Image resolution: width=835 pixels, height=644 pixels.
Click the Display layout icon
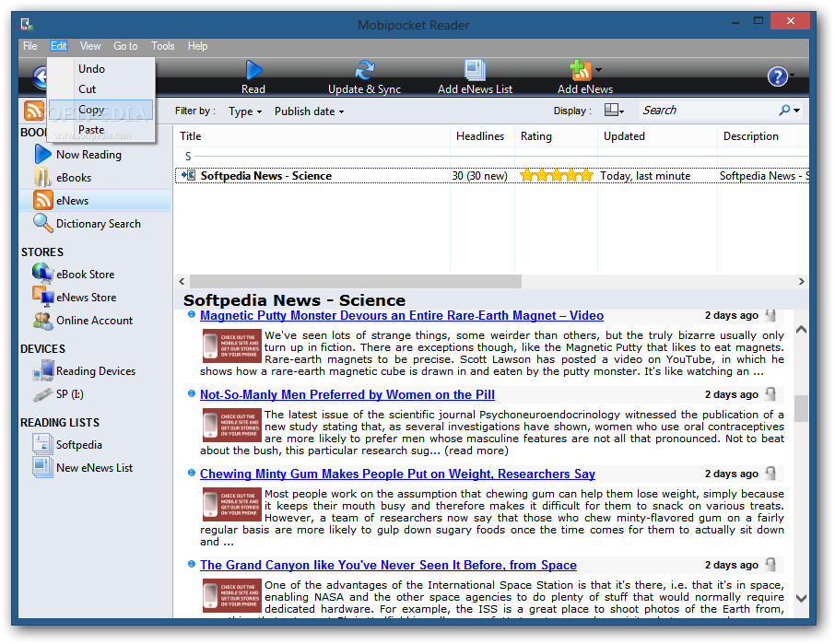click(611, 111)
